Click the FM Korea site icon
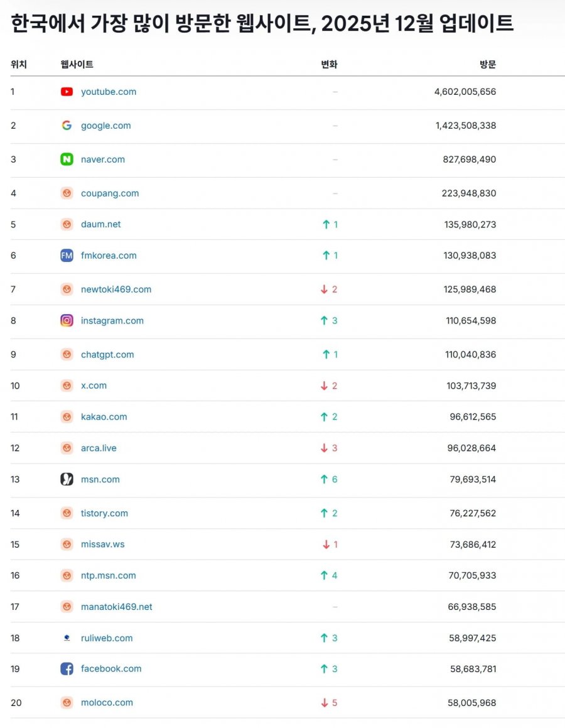This screenshot has width=565, height=728. pyautogui.click(x=67, y=256)
